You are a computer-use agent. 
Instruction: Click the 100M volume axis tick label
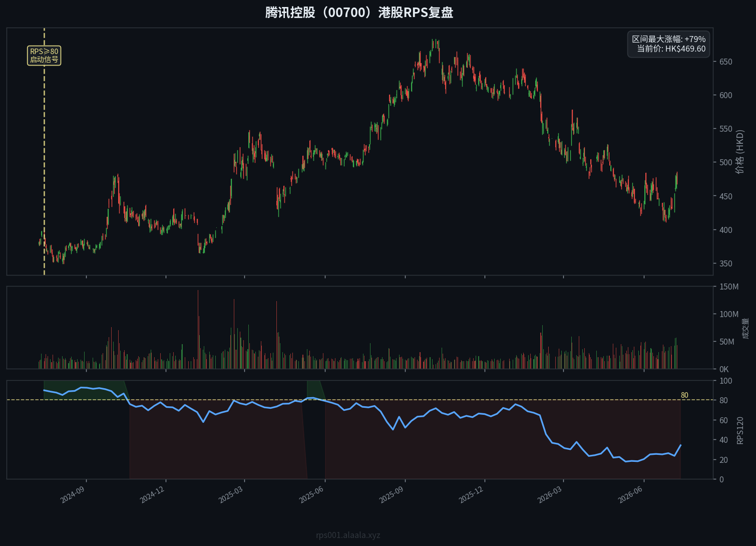pos(728,314)
